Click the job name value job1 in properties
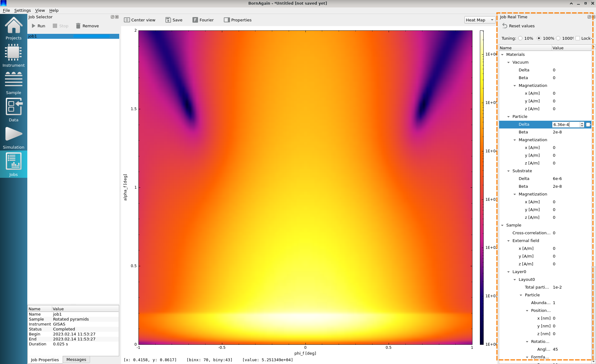Screen dimensions: 596x364 click(57, 314)
